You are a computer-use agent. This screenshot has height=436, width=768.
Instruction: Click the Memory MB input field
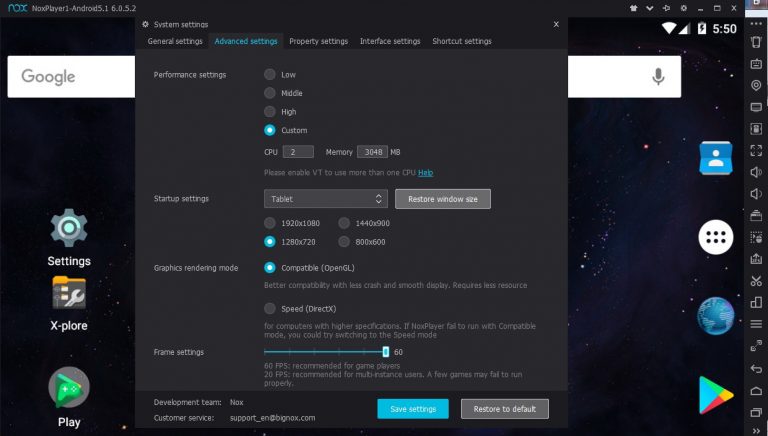(x=372, y=152)
